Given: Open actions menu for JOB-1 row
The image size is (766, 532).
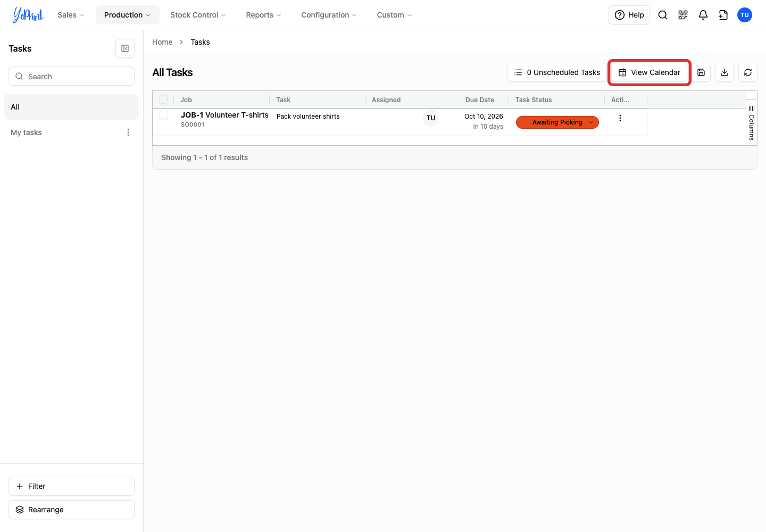Looking at the screenshot, I should (620, 118).
